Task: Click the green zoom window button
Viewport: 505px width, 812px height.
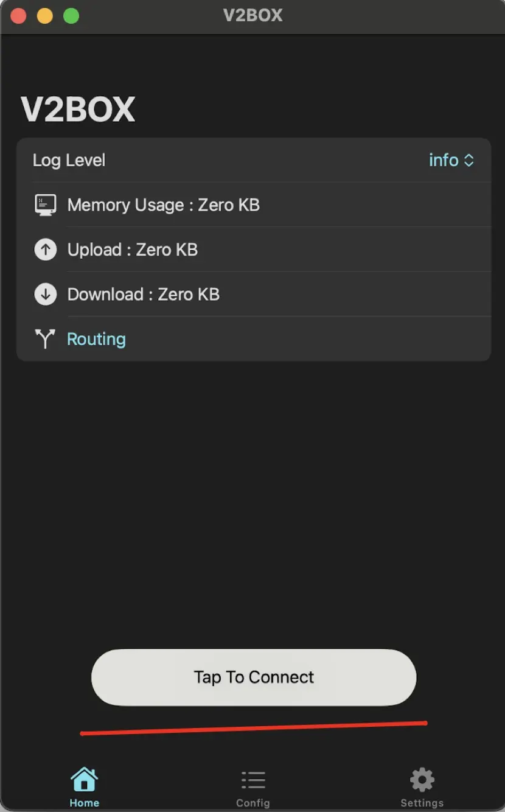Action: pos(71,15)
